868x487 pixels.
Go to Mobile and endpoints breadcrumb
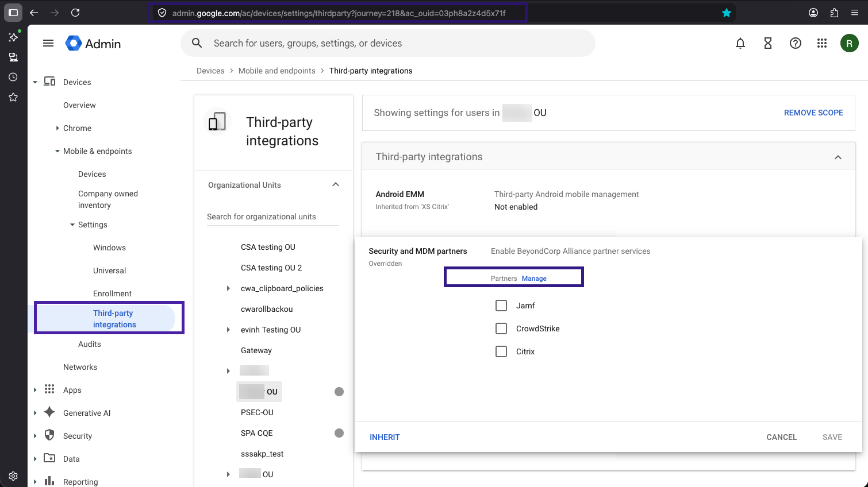pyautogui.click(x=277, y=71)
